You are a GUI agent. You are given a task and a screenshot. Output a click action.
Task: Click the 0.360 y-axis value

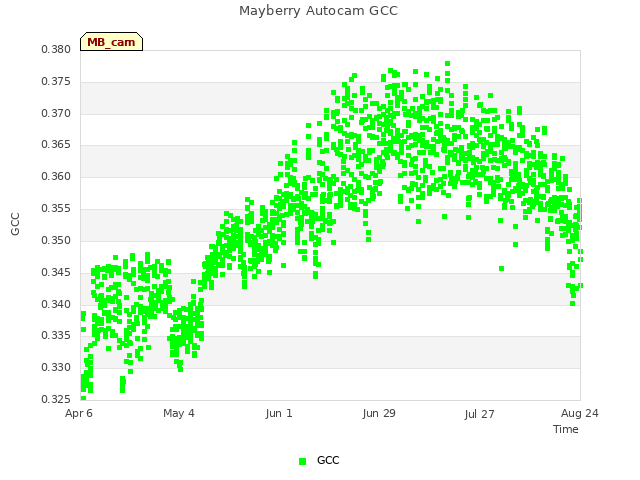click(x=56, y=176)
